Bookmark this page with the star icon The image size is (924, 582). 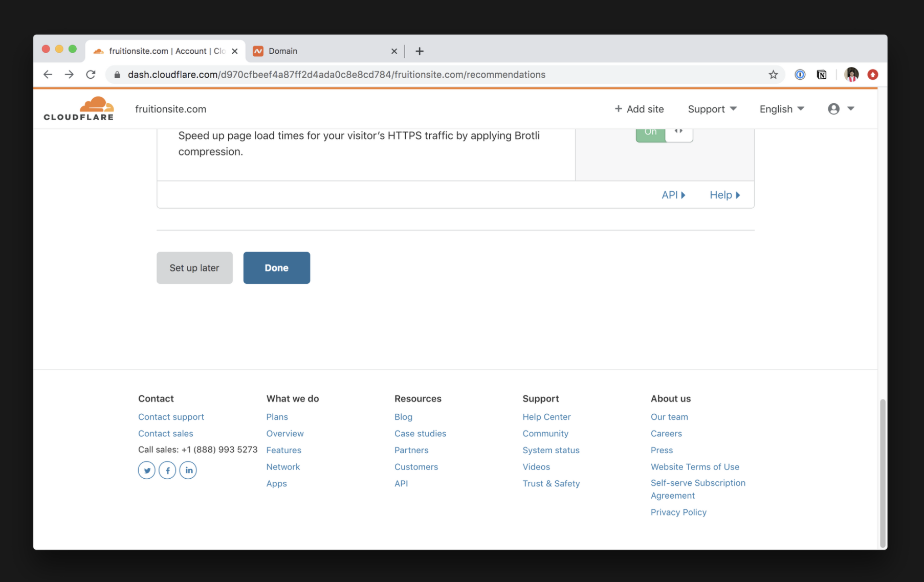(773, 75)
